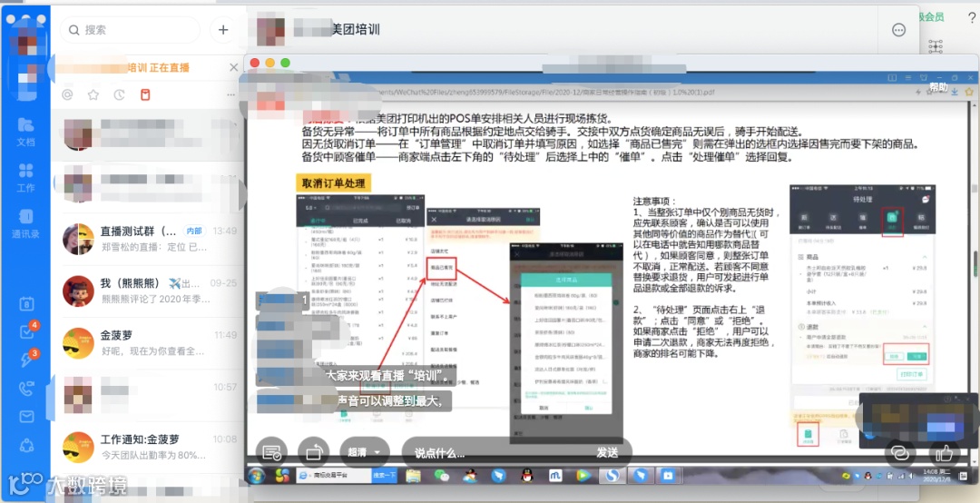Open the mail envelope icon in sidebar
The width and height of the screenshot is (980, 503).
[26, 417]
